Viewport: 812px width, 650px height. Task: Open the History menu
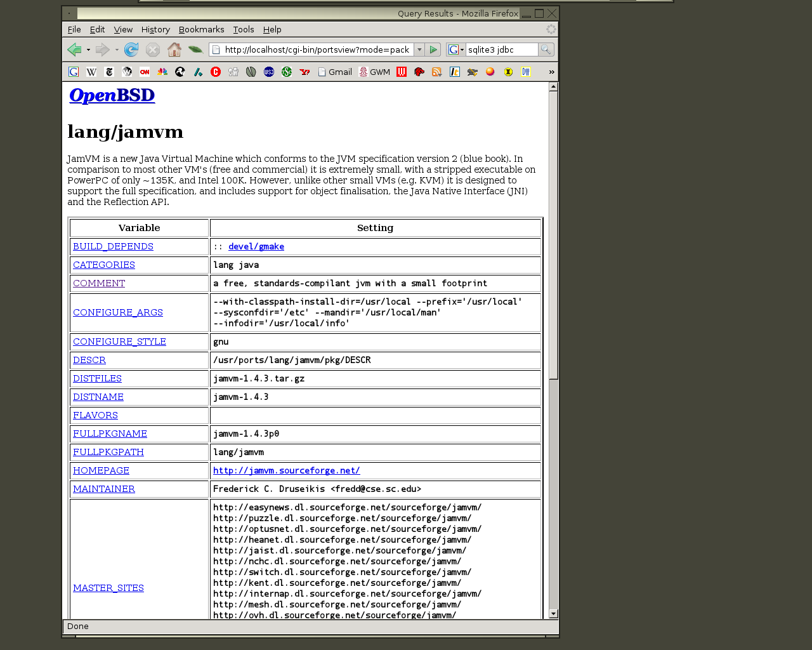coord(155,29)
